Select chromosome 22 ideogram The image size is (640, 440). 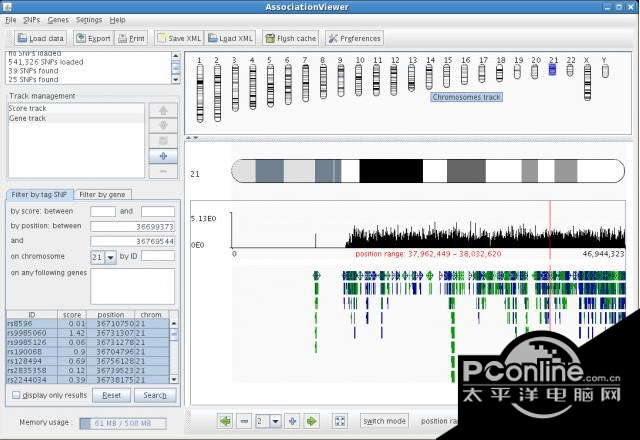570,71
